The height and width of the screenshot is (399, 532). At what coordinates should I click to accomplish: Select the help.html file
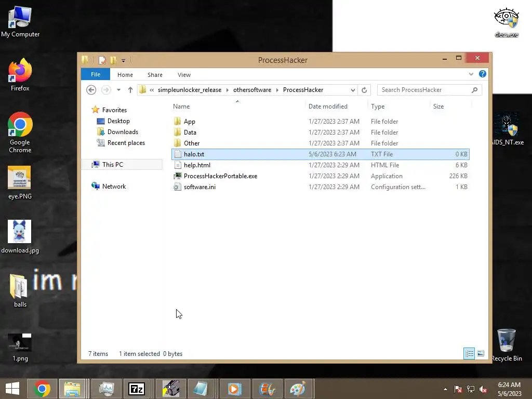320,165
